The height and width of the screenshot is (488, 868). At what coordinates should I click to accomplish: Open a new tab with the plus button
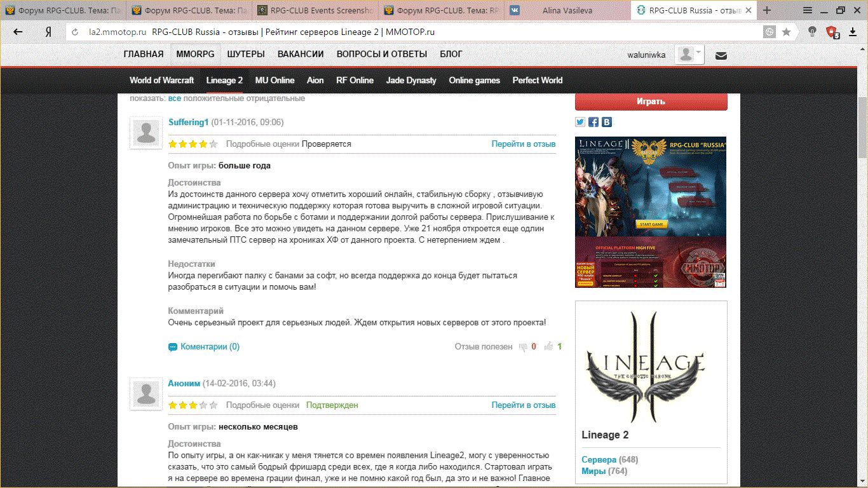pos(768,10)
